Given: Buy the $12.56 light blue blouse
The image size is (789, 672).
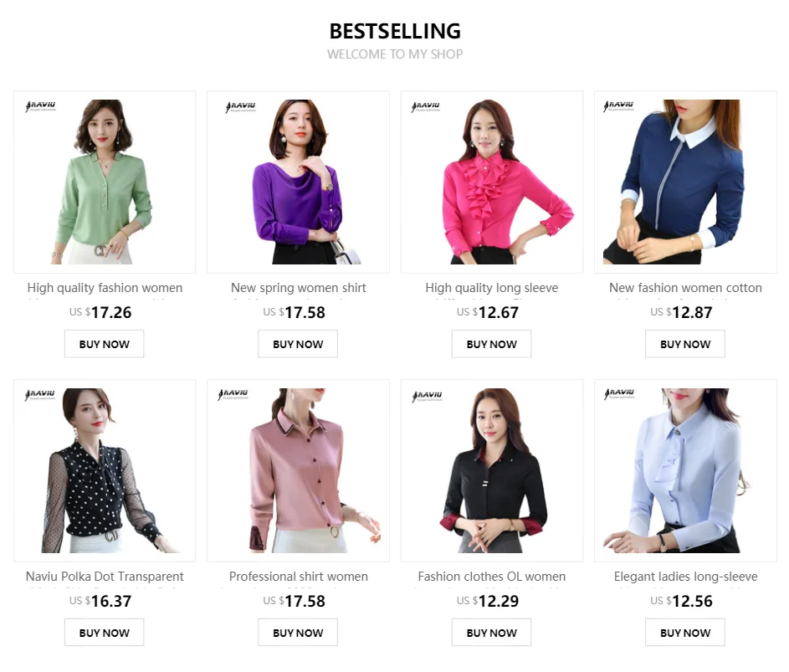Looking at the screenshot, I should (x=685, y=632).
